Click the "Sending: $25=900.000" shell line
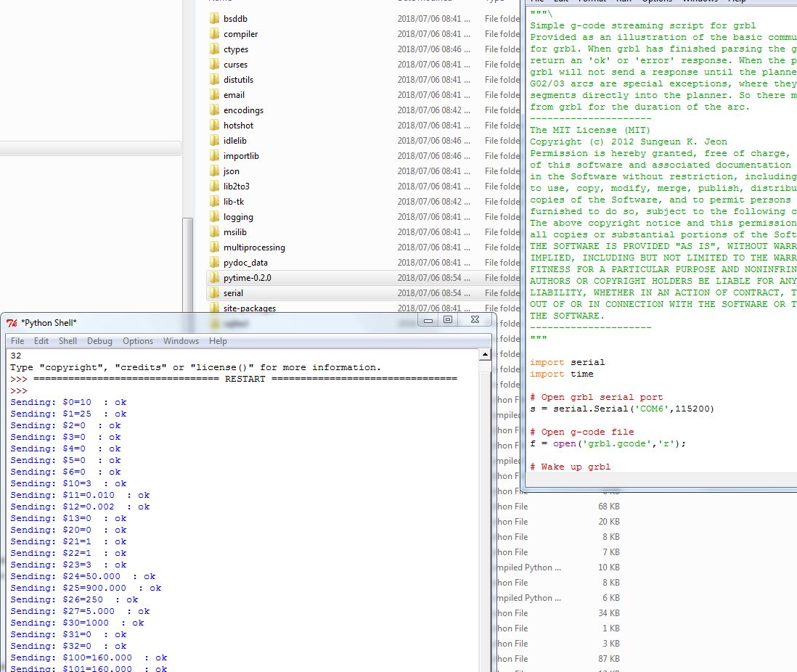Image resolution: width=797 pixels, height=672 pixels. tap(86, 588)
